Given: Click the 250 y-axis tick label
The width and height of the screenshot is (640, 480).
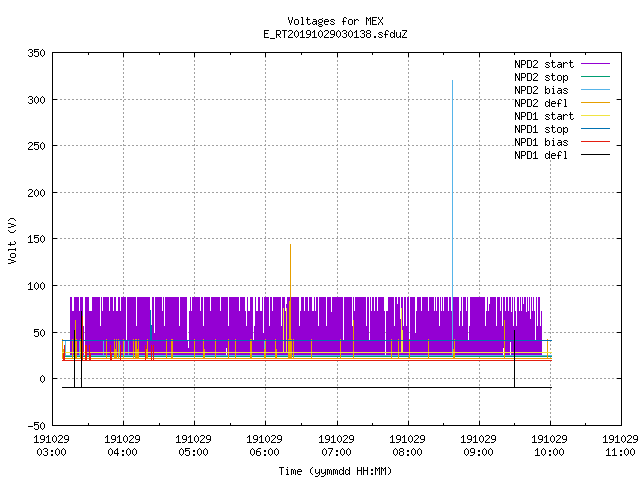Looking at the screenshot, I should 36,146.
